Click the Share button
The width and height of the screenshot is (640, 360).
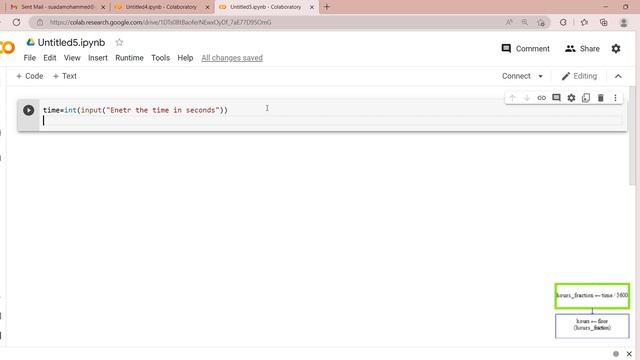click(582, 49)
